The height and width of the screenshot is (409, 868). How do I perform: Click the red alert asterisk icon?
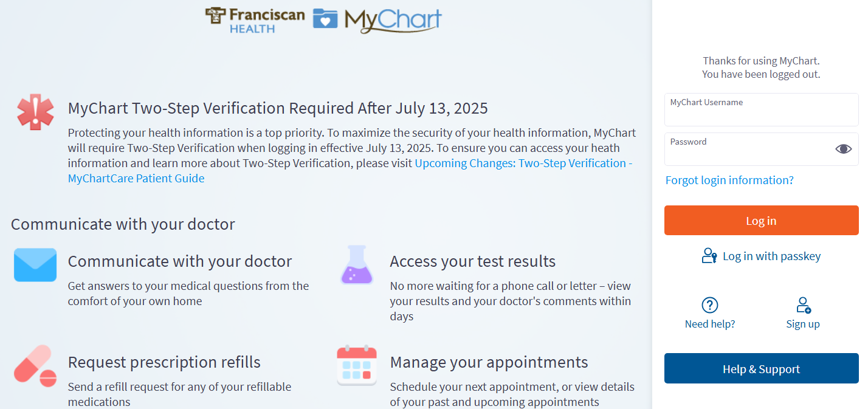(x=35, y=112)
